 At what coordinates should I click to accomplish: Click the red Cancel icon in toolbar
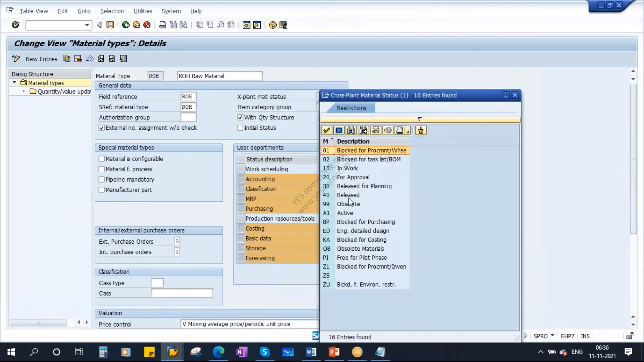(x=147, y=25)
